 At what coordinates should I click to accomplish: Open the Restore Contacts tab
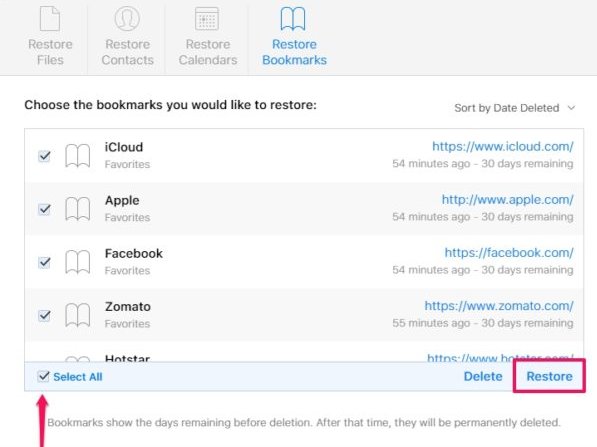[x=128, y=37]
